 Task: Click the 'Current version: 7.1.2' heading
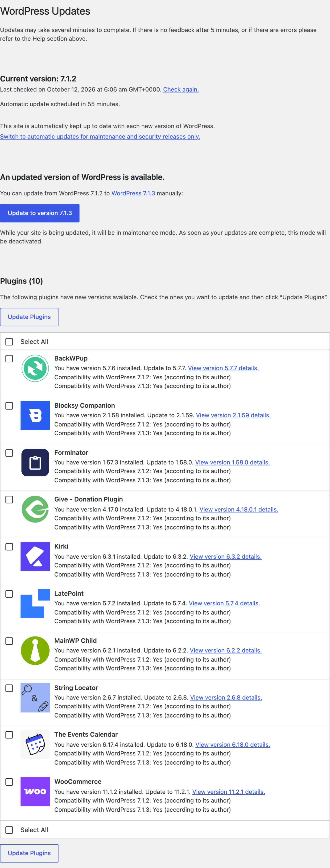click(x=38, y=79)
